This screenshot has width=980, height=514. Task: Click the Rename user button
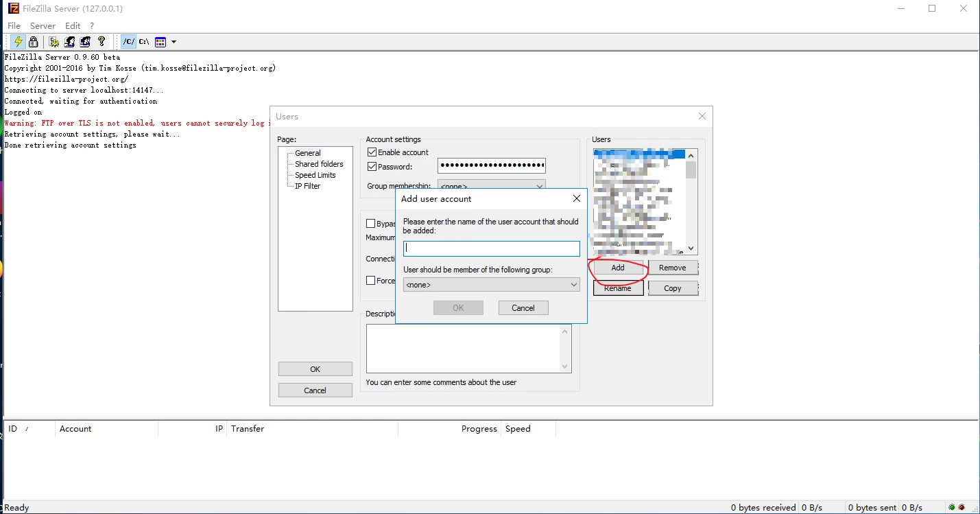pos(618,288)
